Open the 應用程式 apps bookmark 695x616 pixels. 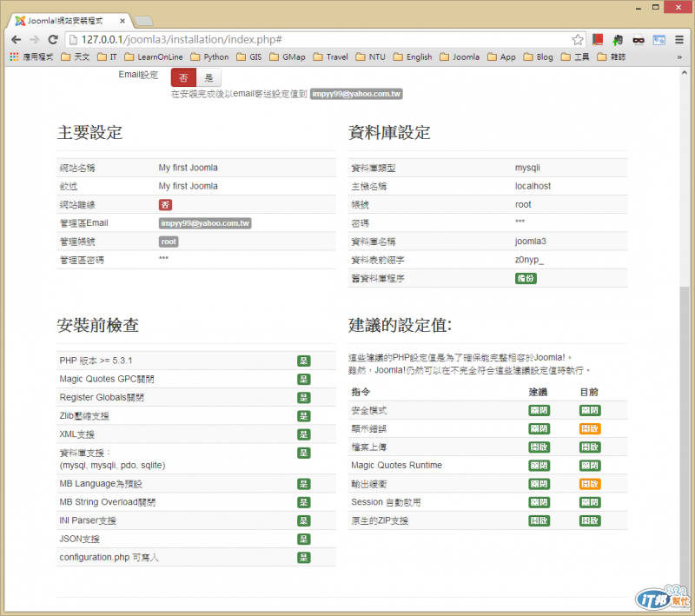click(31, 56)
